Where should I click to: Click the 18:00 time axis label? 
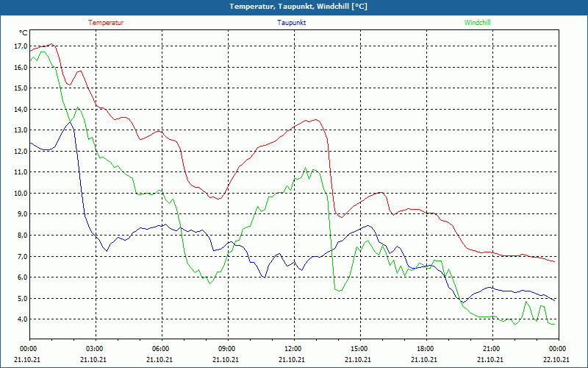426,348
